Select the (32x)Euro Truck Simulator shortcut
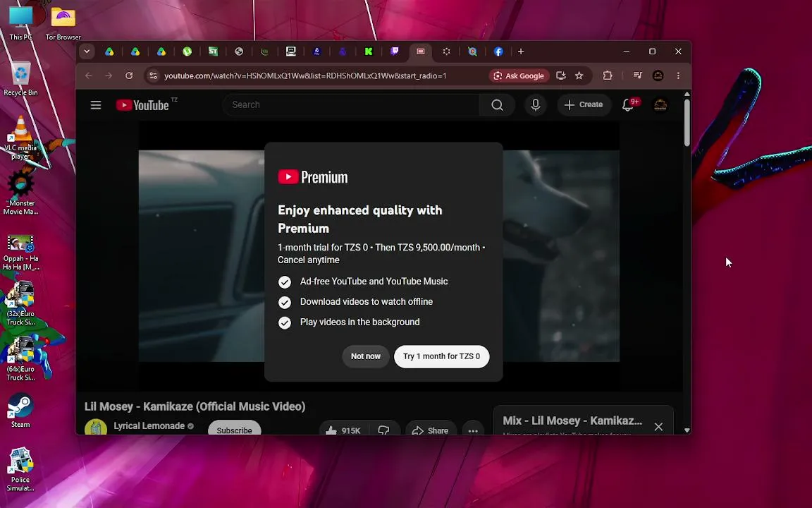The height and width of the screenshot is (508, 812). pos(20,303)
